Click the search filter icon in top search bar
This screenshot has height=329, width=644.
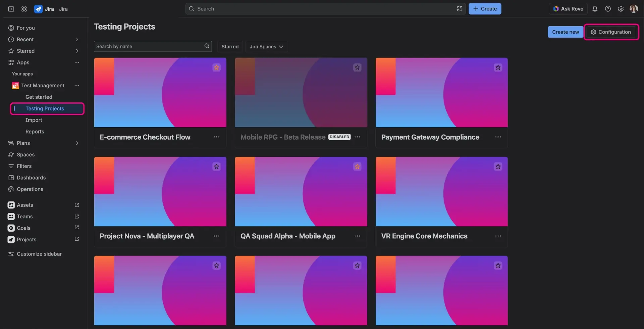[460, 9]
